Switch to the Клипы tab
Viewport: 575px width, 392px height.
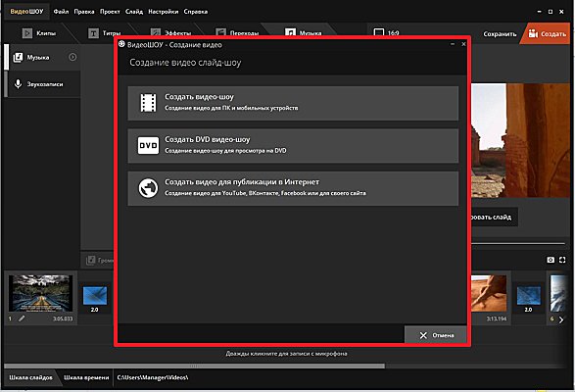pyautogui.click(x=39, y=33)
